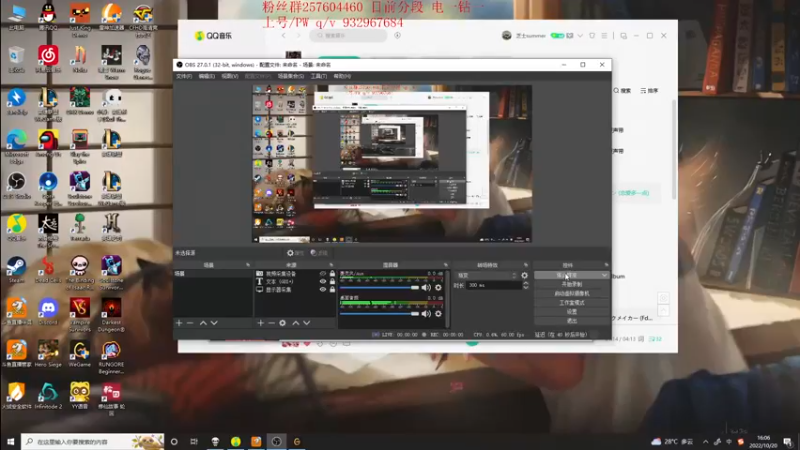Pop out the Sources dock icon
The image size is (800, 450).
pyautogui.click(x=331, y=265)
